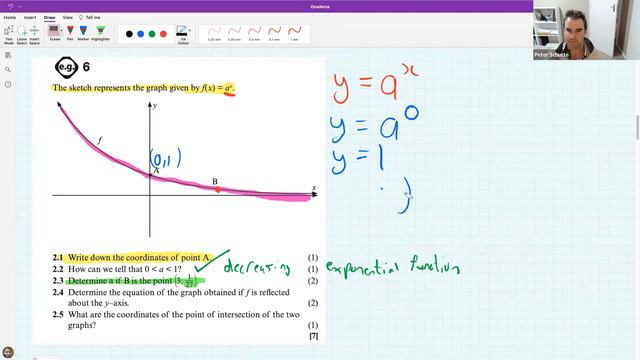Click question 2.4 text about reflected graph
The image size is (640, 360).
179,298
